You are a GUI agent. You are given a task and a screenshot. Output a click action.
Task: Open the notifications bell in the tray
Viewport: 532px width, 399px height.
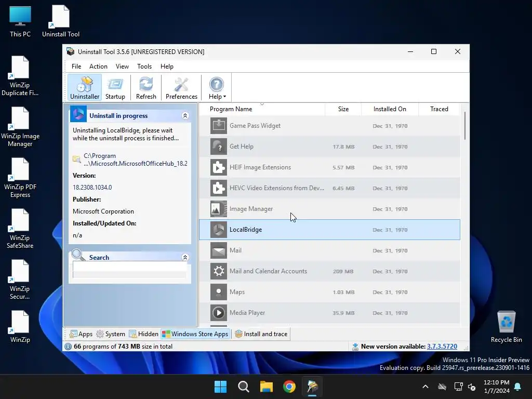[518, 387]
